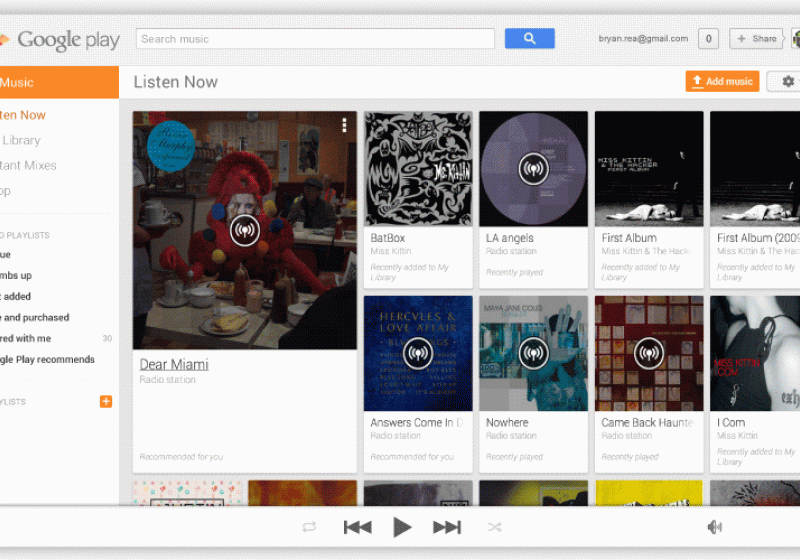Click 'Recently played' under LA angels
Image resolution: width=800 pixels, height=560 pixels.
514,272
